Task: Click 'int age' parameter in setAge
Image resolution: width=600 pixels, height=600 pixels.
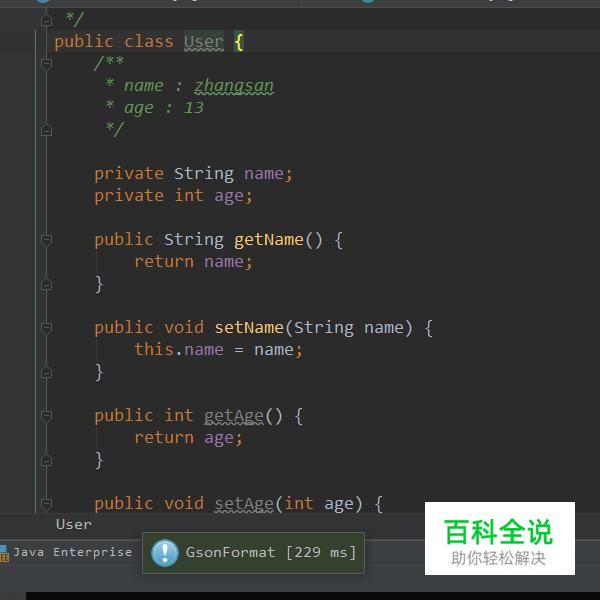Action: (x=319, y=504)
